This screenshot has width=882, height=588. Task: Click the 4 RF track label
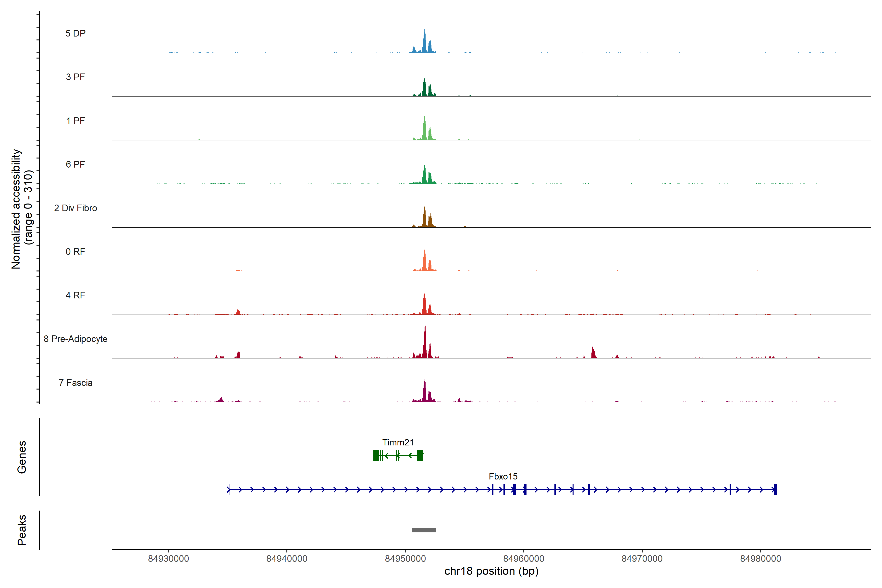pyautogui.click(x=75, y=295)
